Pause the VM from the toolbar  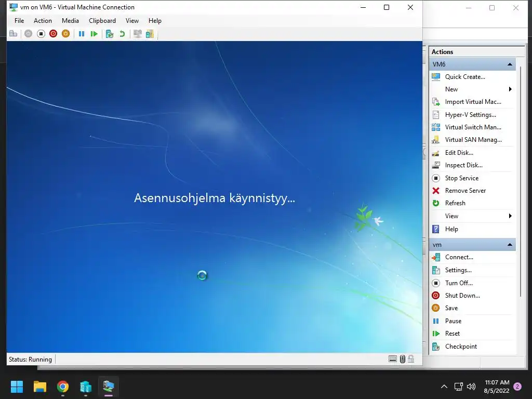pyautogui.click(x=82, y=34)
